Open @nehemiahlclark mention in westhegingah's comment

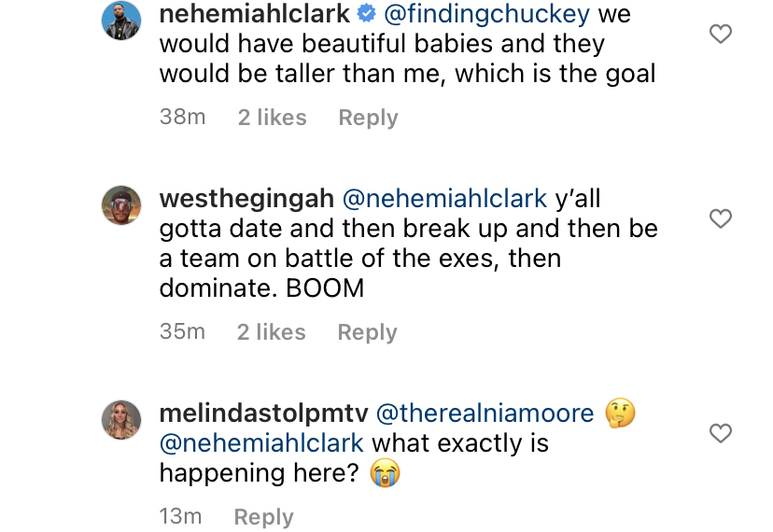444,199
